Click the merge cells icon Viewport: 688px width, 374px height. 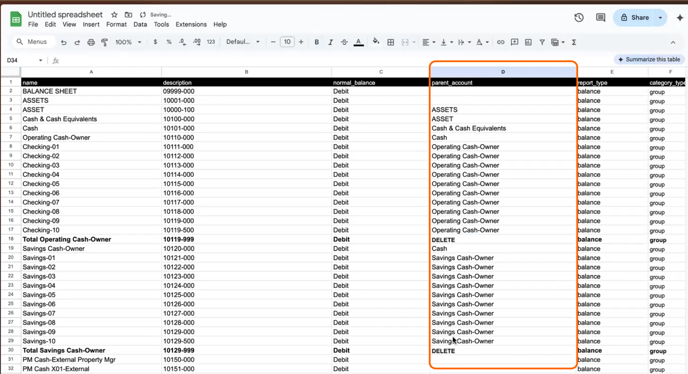(405, 42)
